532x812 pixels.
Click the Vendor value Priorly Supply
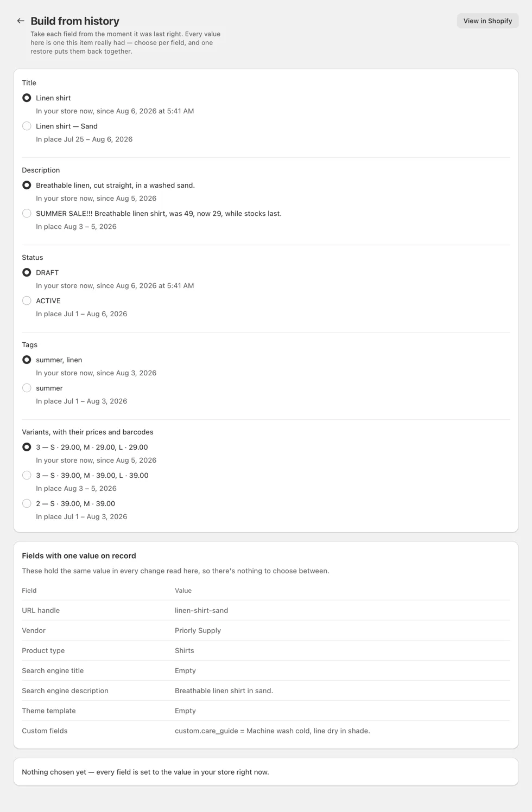tap(198, 630)
